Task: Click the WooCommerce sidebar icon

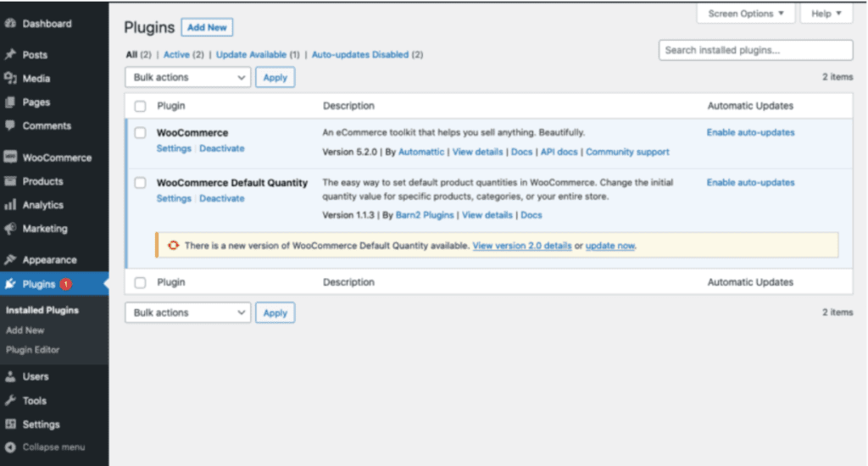Action: click(10, 158)
